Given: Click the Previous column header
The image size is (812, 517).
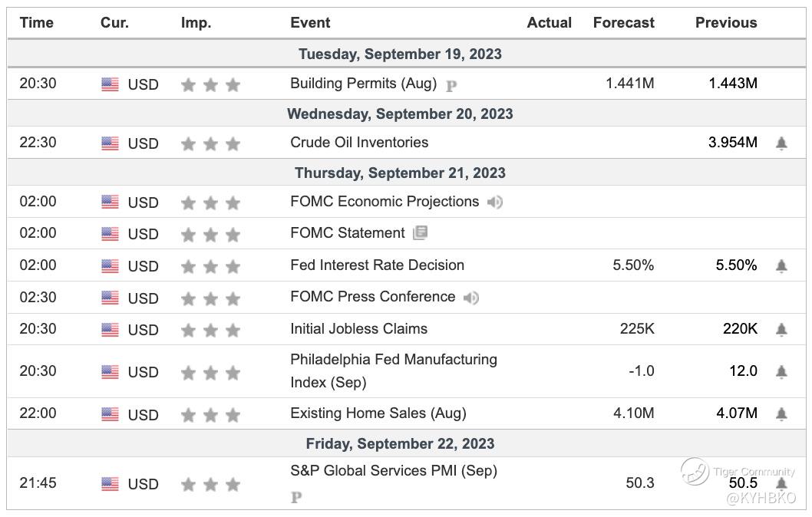Looking at the screenshot, I should tap(725, 23).
